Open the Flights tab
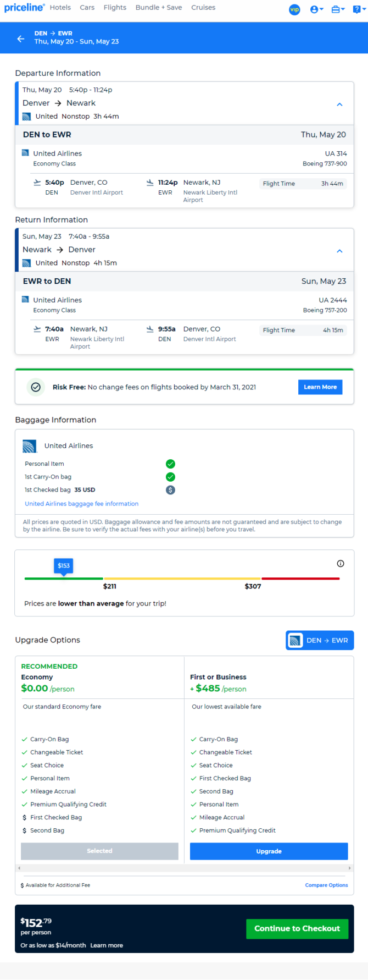The height and width of the screenshot is (980, 368). coord(115,8)
